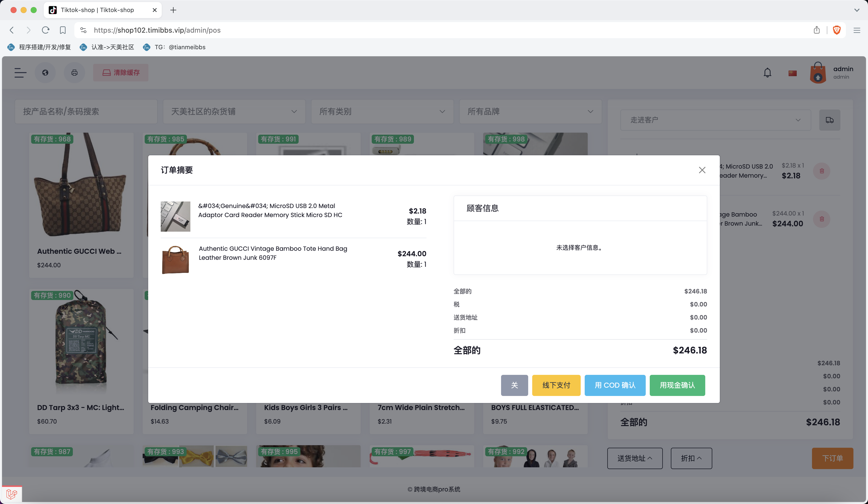Click the red umbrella product image

coord(422,456)
